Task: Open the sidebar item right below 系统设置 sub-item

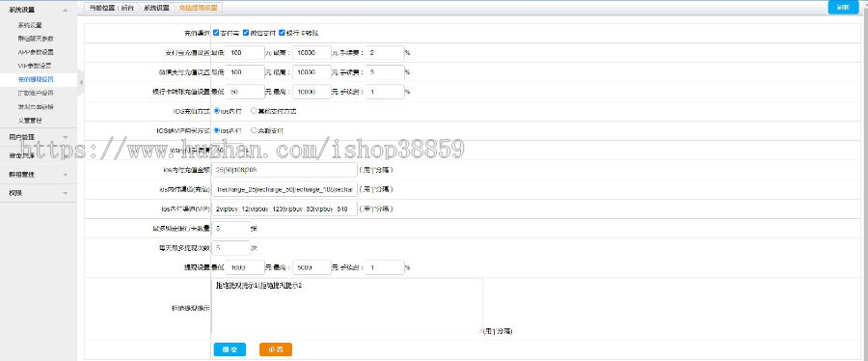Action: pos(36,39)
